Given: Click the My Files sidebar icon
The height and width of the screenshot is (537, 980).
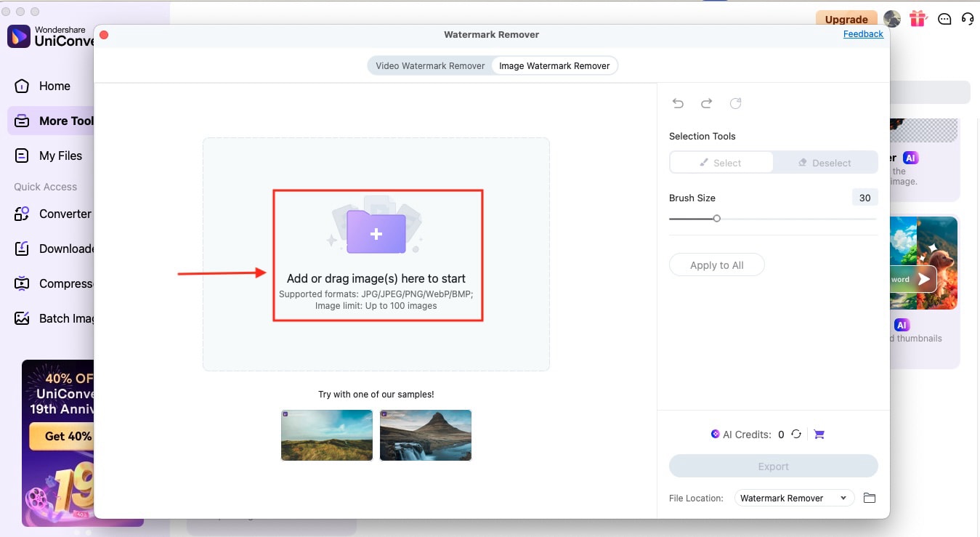Looking at the screenshot, I should click(22, 156).
